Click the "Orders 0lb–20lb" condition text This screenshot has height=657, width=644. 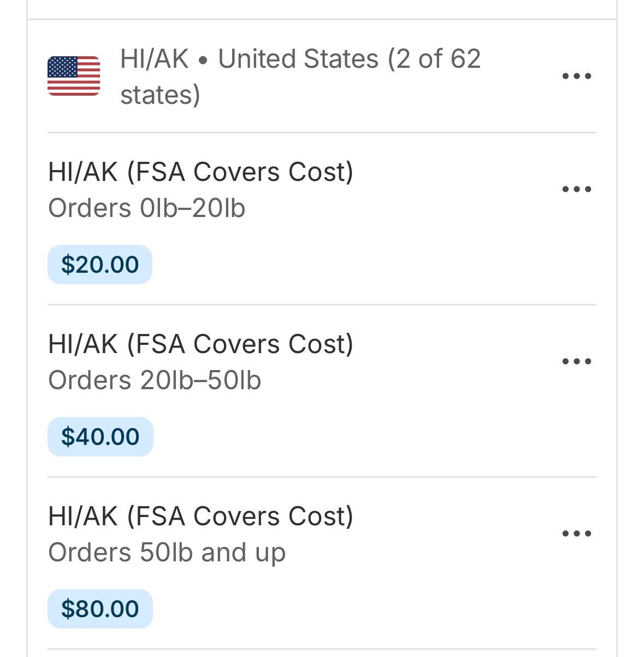point(146,208)
